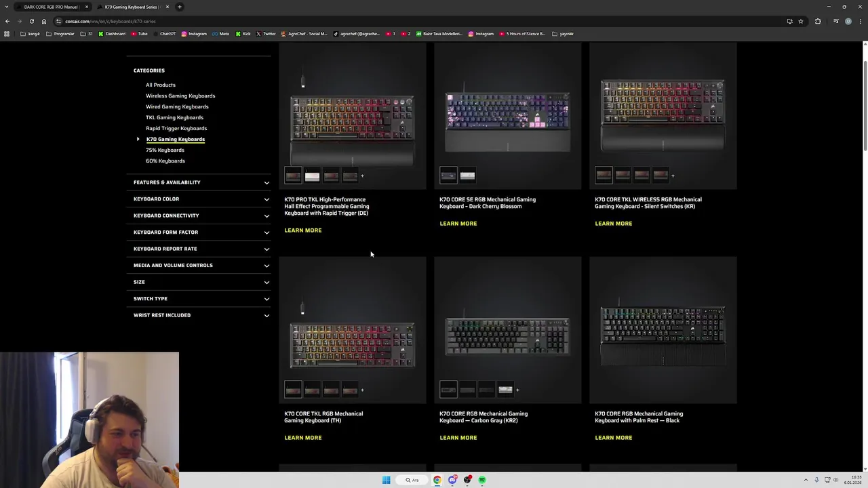Open Dashboard bookmark
868x488 pixels.
(112, 34)
